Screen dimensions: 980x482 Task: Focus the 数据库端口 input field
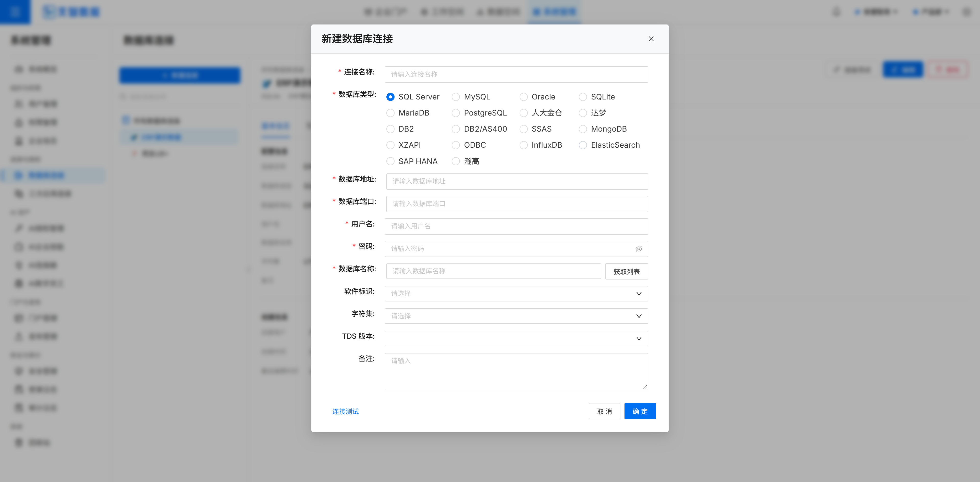pos(517,204)
